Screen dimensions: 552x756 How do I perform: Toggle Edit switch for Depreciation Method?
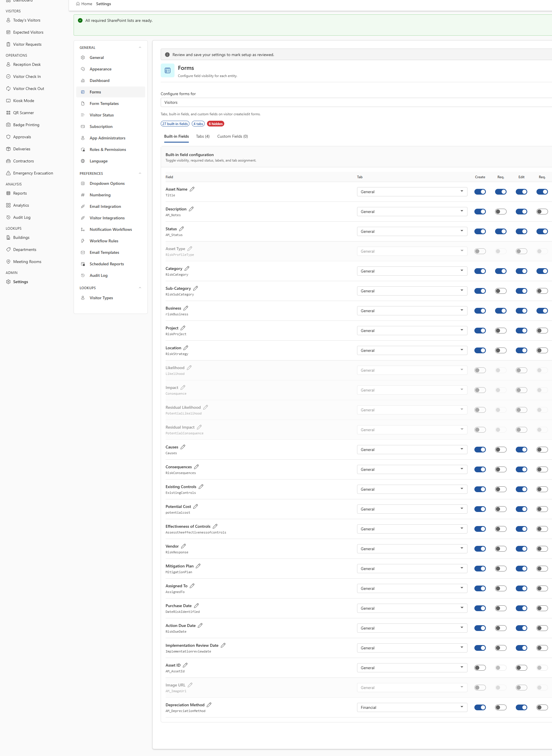coord(521,707)
